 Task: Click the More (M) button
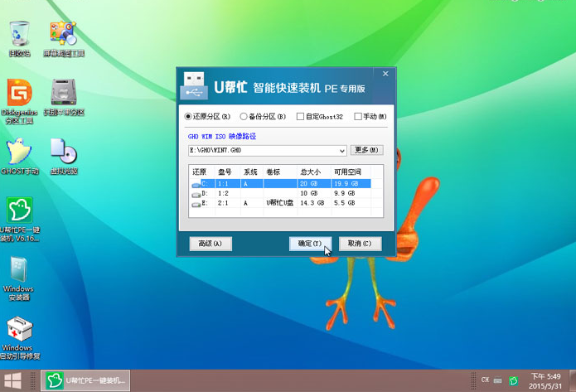click(x=366, y=150)
